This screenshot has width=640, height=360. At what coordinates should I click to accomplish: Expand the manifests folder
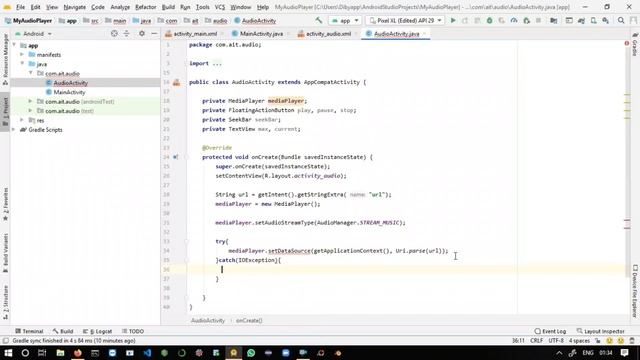coord(22,55)
